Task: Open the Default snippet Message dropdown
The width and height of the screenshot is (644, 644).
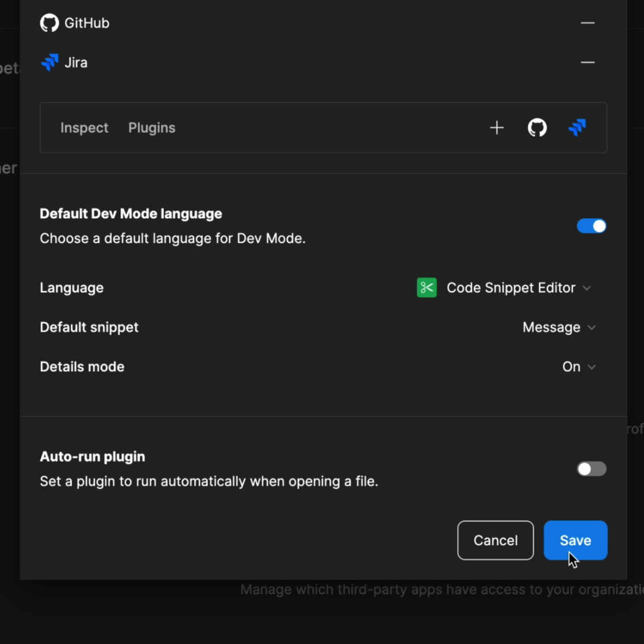Action: point(559,327)
